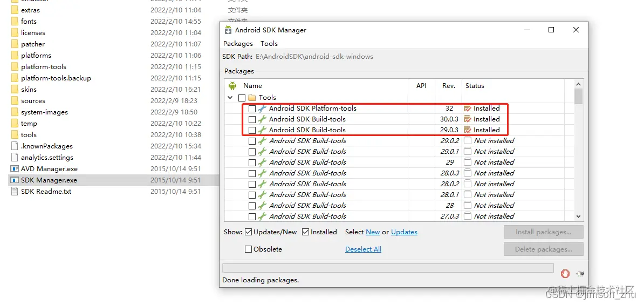Viewport: 644px width, 305px height.
Task: Click packages list vertical scrollbar thumb
Action: tap(579, 96)
